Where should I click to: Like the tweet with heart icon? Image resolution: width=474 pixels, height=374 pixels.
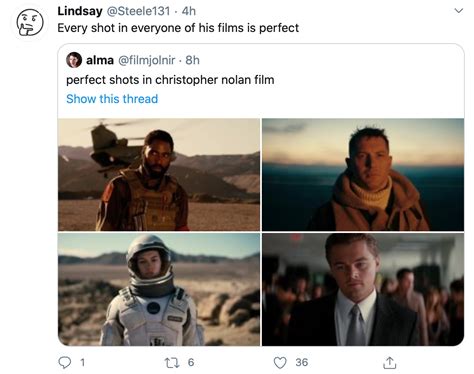click(x=280, y=362)
